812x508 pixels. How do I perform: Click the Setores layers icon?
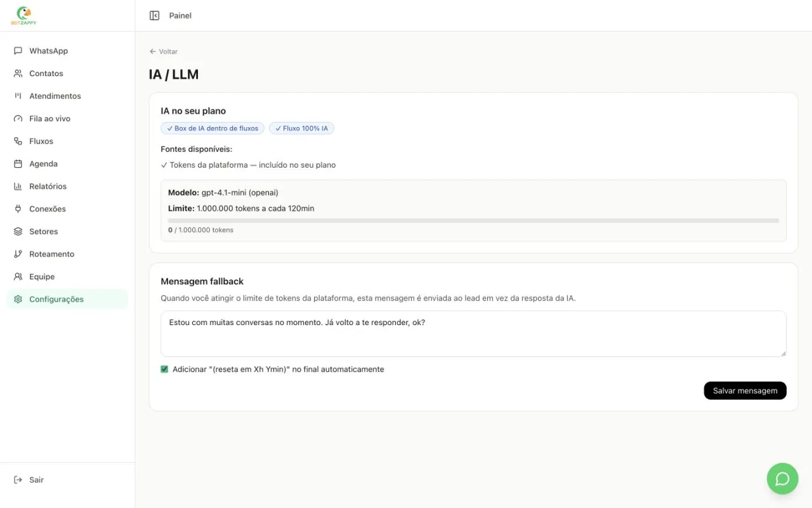click(18, 232)
